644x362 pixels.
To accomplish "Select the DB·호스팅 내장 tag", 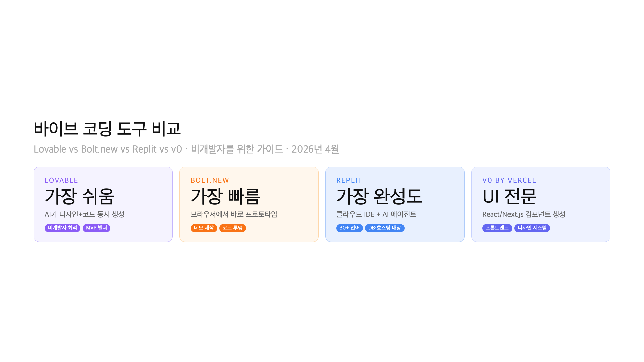I will coord(384,228).
